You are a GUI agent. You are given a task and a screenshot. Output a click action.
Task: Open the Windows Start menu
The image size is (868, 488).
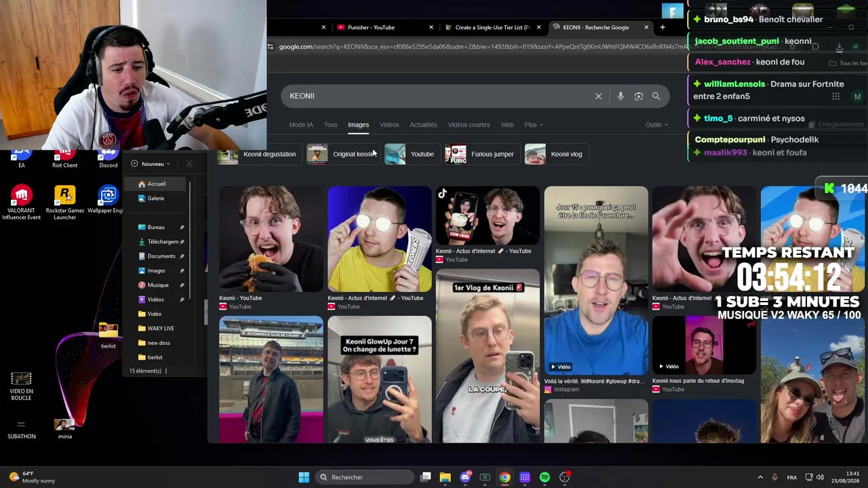pos(304,477)
